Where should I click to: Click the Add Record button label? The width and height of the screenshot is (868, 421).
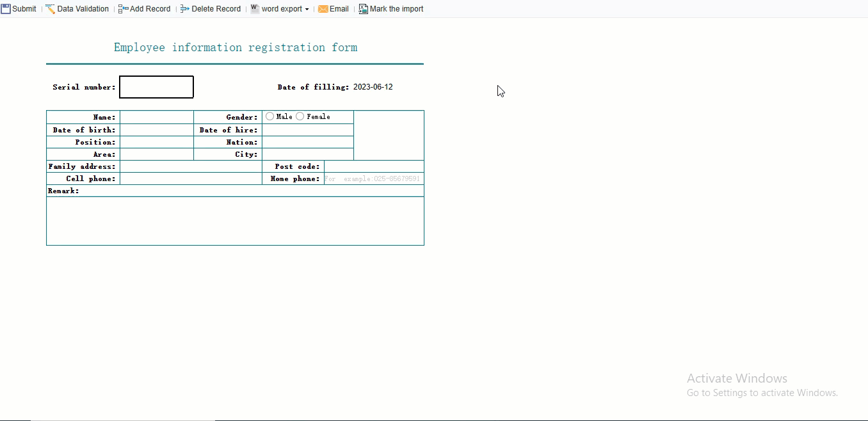pyautogui.click(x=150, y=8)
